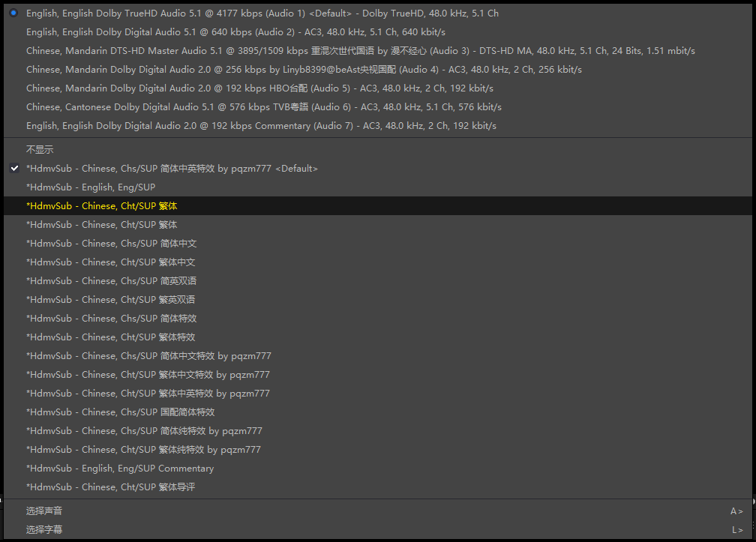The height and width of the screenshot is (542, 756).
Task: Open the 选择字幕 submenu
Action: pyautogui.click(x=44, y=530)
